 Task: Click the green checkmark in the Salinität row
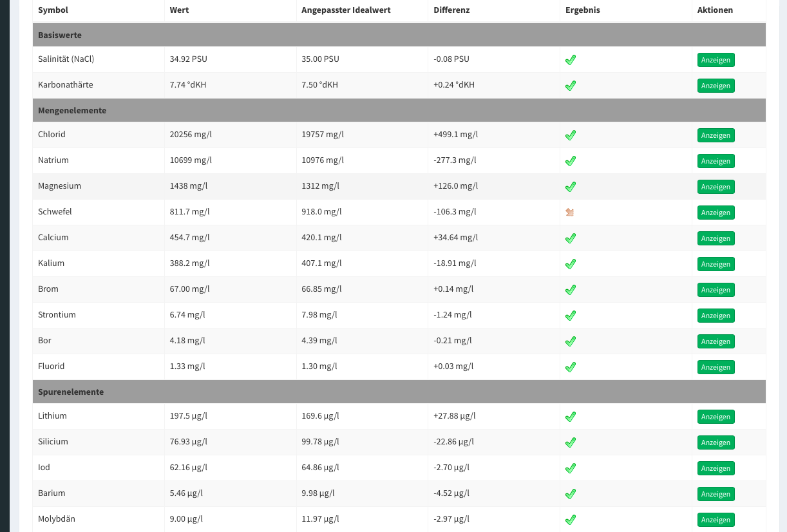point(570,60)
